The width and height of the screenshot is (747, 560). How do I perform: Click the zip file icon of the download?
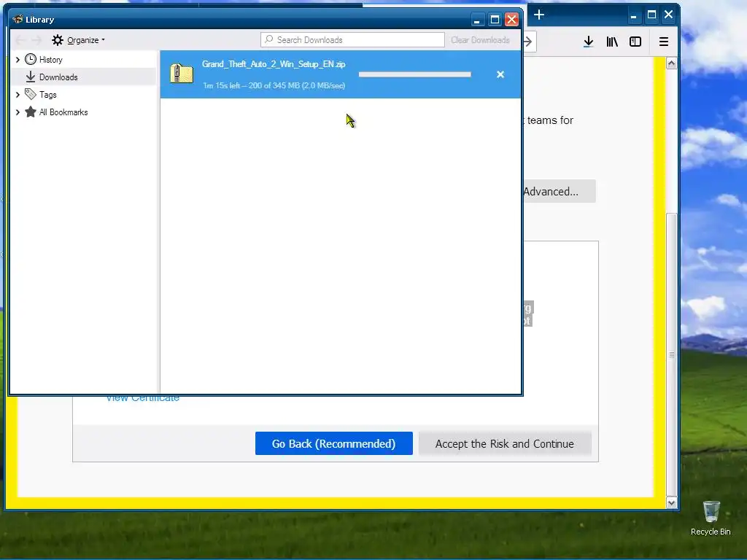click(182, 74)
